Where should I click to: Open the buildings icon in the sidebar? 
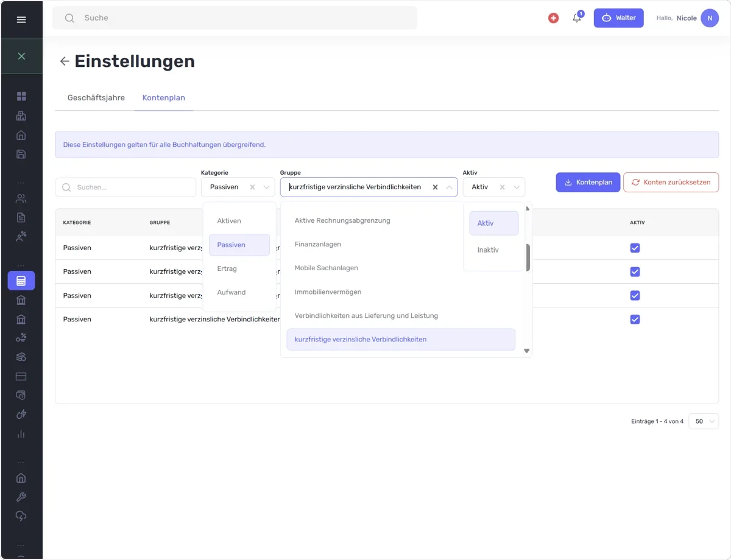coord(21,116)
